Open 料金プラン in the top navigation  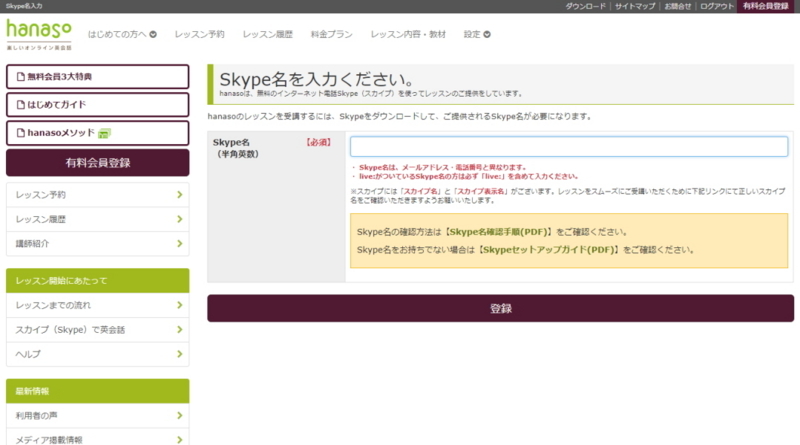[331, 34]
